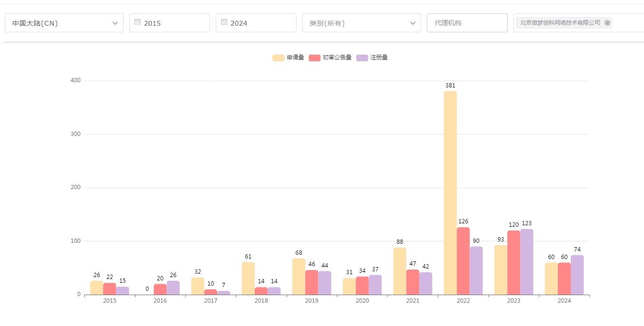Click the 2023 注册量 bar valued 123

(x=527, y=262)
